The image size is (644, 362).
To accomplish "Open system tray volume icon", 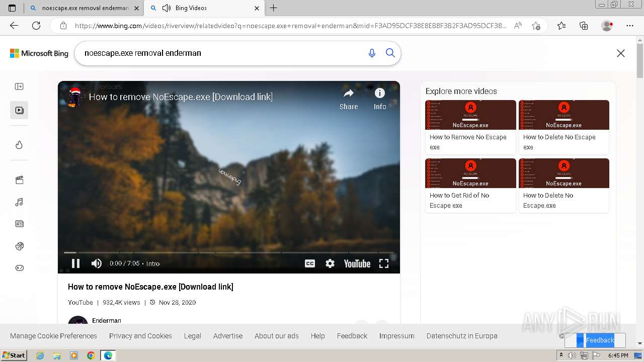I will point(572,355).
